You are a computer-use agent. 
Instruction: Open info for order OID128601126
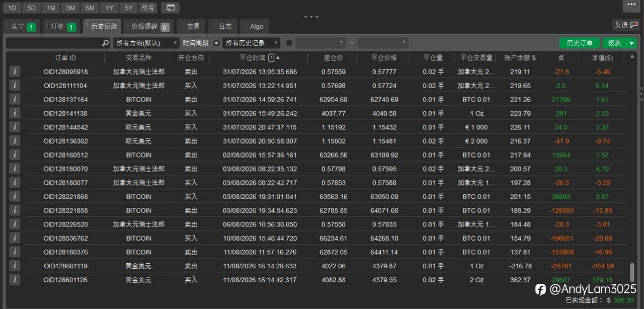point(15,279)
